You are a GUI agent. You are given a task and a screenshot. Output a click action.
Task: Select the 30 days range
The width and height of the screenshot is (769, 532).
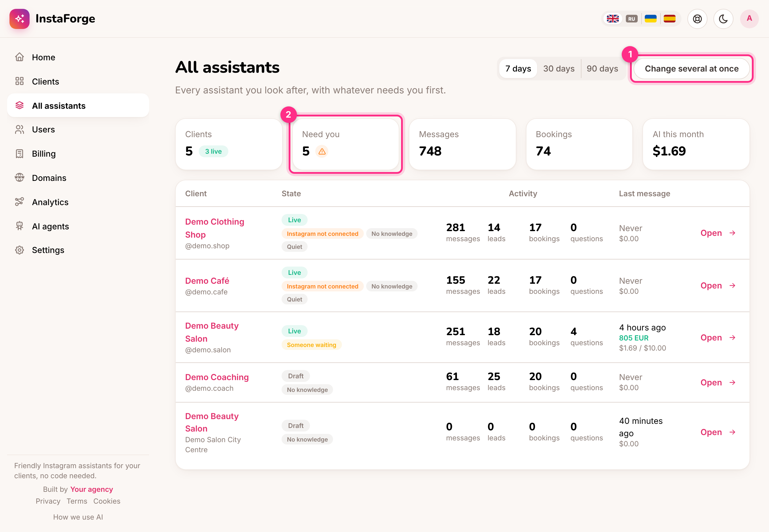pyautogui.click(x=559, y=69)
